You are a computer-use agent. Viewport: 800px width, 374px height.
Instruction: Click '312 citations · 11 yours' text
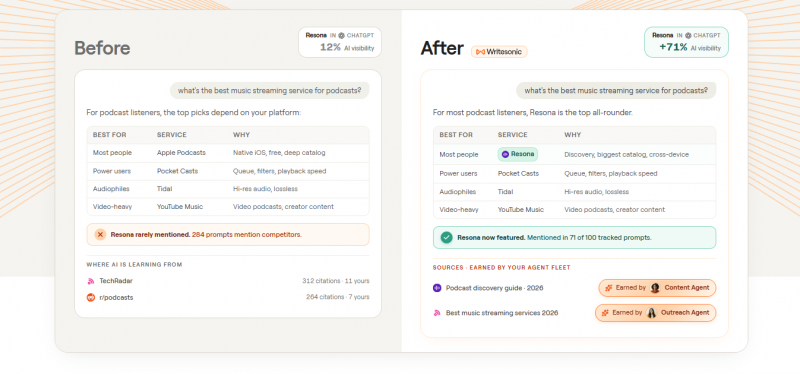(x=336, y=281)
